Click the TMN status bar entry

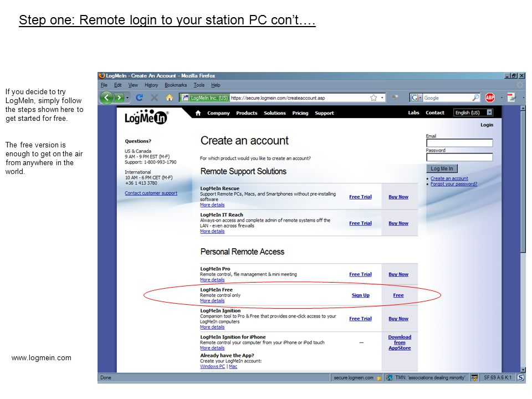click(427, 377)
